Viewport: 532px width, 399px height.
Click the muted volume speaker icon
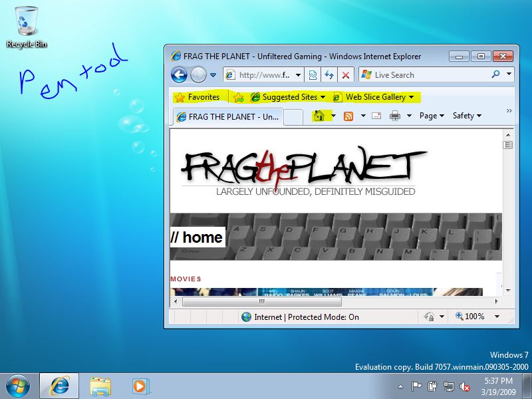pyautogui.click(x=464, y=386)
